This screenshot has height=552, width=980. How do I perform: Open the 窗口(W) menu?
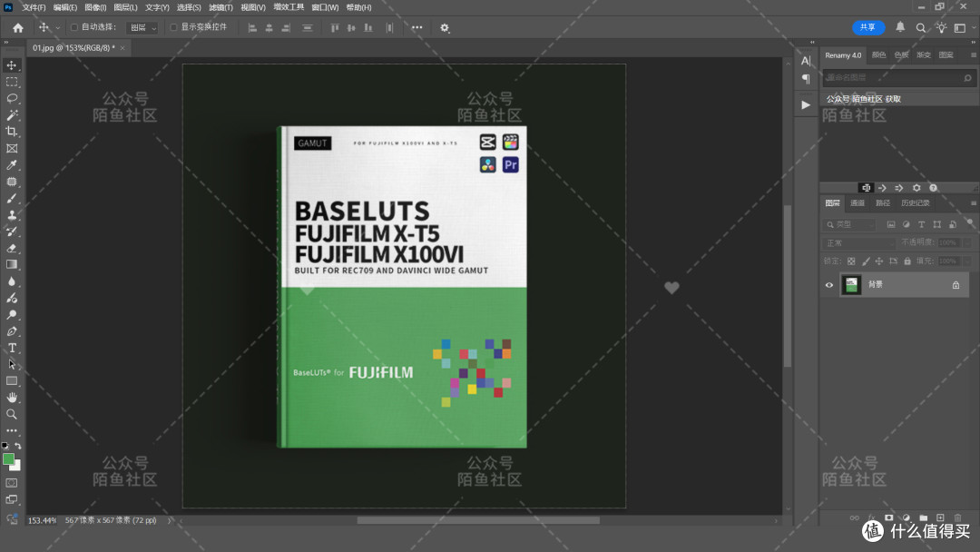[x=325, y=7]
